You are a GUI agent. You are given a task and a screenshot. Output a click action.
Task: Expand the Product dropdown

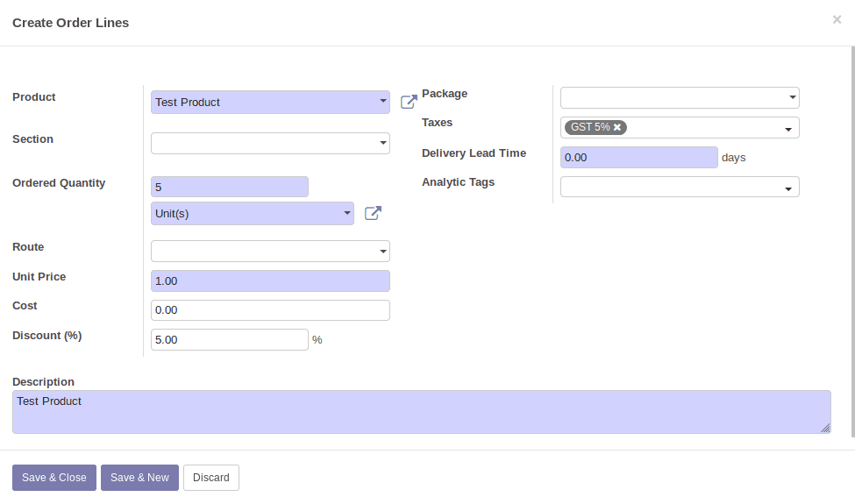click(x=383, y=102)
